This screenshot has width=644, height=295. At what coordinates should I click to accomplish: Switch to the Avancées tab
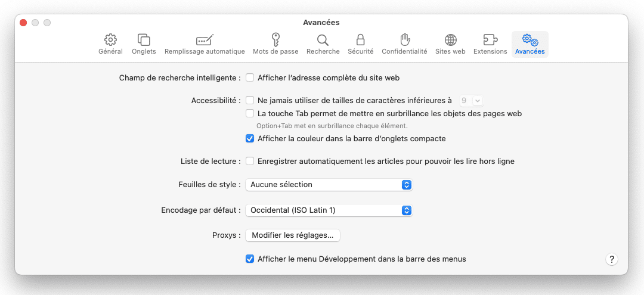pos(530,44)
